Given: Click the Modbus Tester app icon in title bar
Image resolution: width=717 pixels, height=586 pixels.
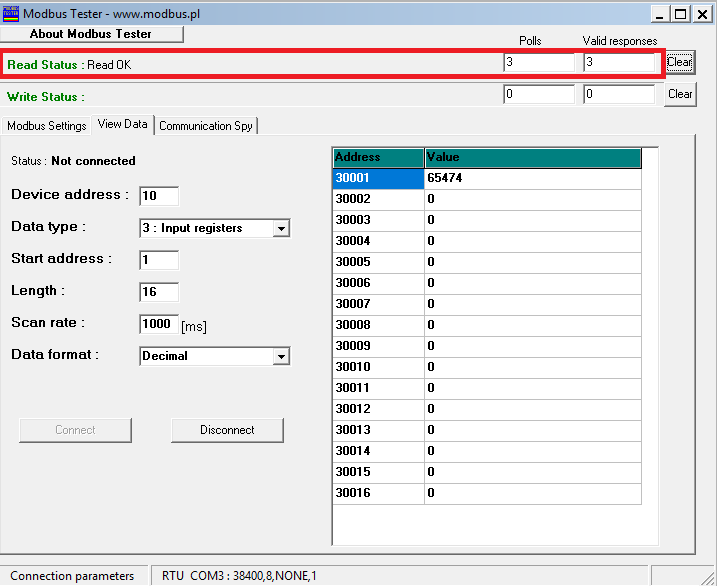Looking at the screenshot, I should [x=11, y=14].
